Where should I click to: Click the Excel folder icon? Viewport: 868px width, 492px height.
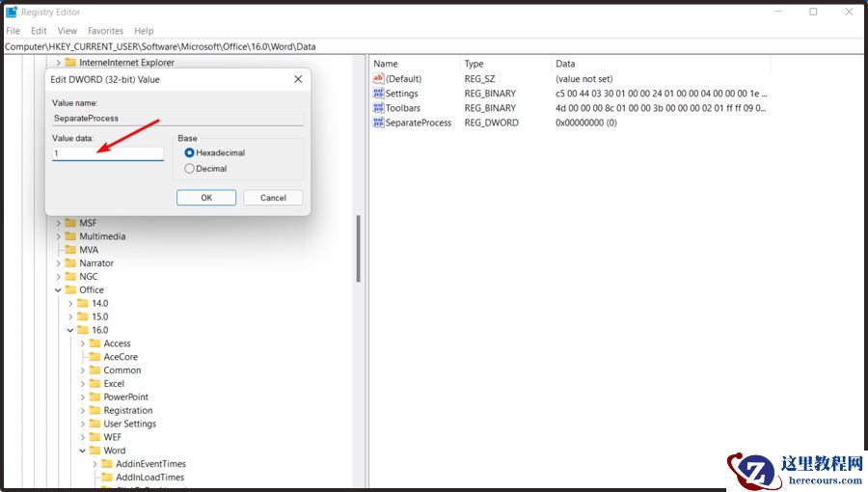pos(95,384)
